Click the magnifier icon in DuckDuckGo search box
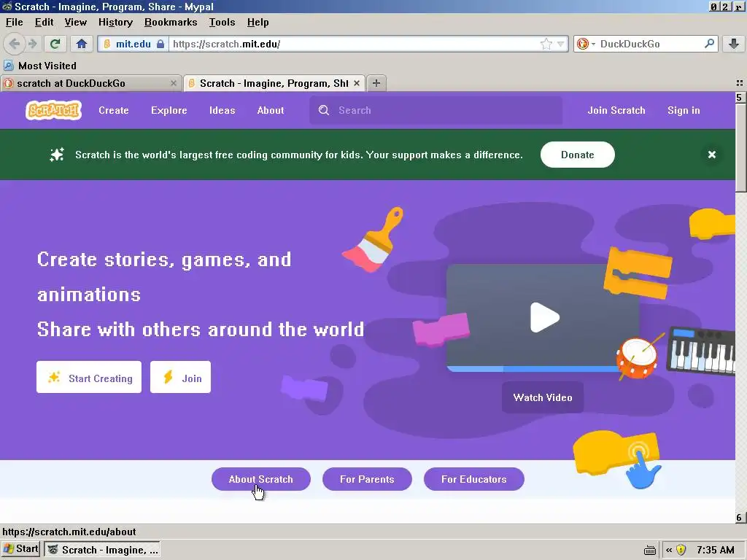 pos(709,44)
